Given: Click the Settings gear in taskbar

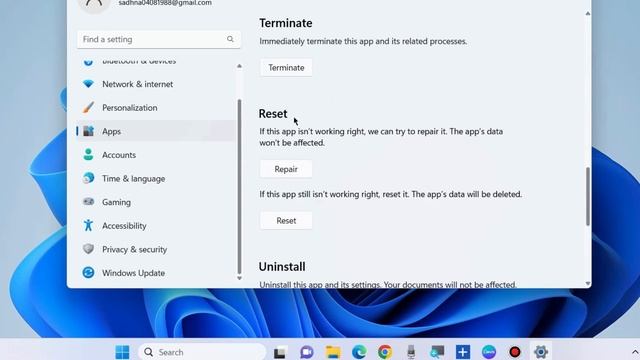Looking at the screenshot, I should coord(541,352).
